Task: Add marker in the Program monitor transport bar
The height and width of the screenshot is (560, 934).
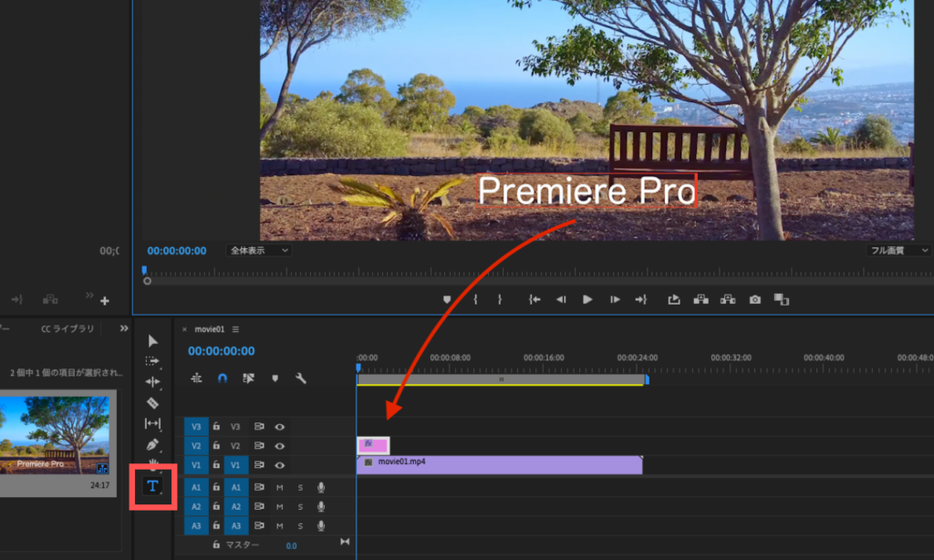Action: pos(447,300)
